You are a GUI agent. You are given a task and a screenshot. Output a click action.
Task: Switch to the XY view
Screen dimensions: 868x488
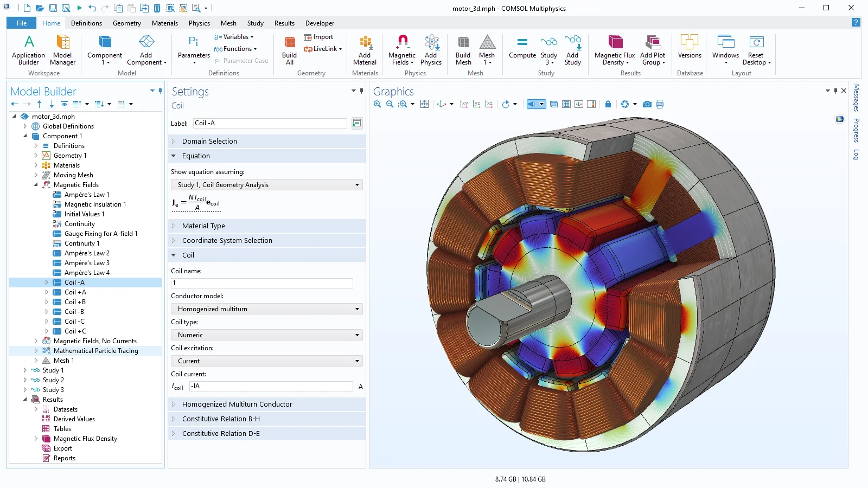coord(464,104)
